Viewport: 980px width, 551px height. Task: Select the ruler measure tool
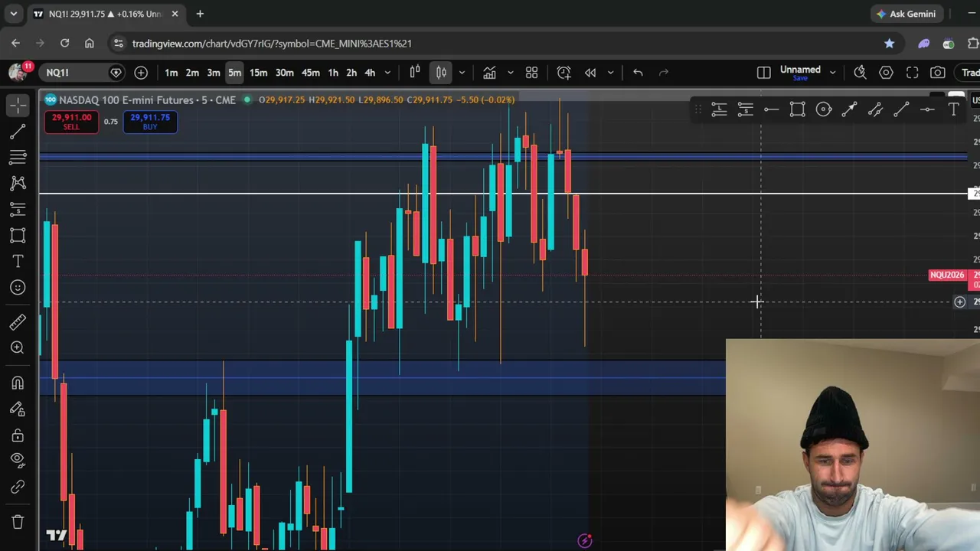tap(18, 321)
